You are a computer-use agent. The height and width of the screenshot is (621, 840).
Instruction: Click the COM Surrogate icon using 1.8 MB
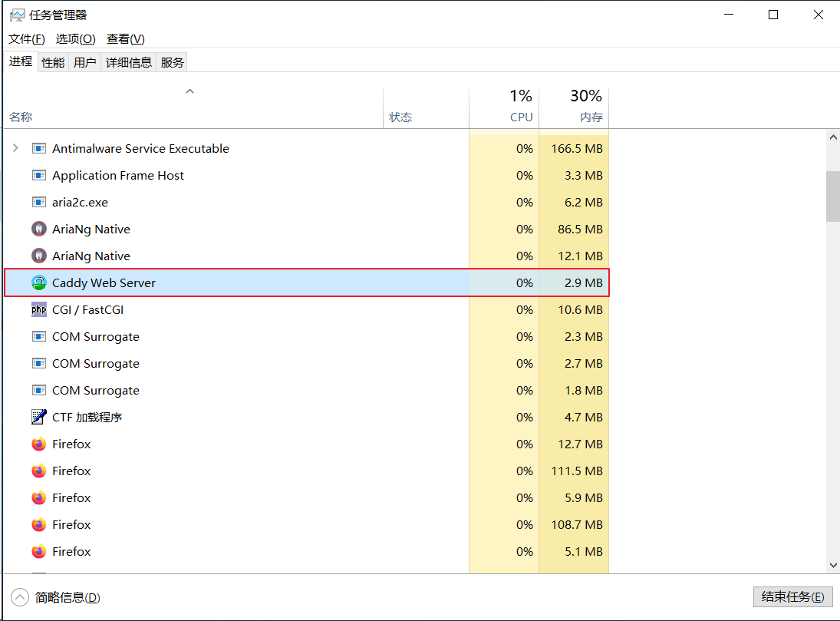(x=39, y=390)
